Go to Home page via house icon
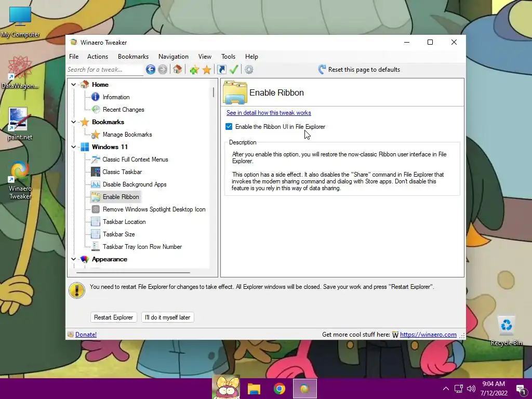 click(x=177, y=70)
